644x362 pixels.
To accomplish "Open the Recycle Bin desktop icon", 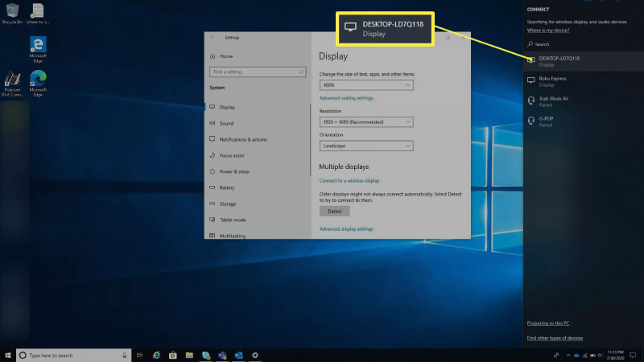I will pos(11,14).
